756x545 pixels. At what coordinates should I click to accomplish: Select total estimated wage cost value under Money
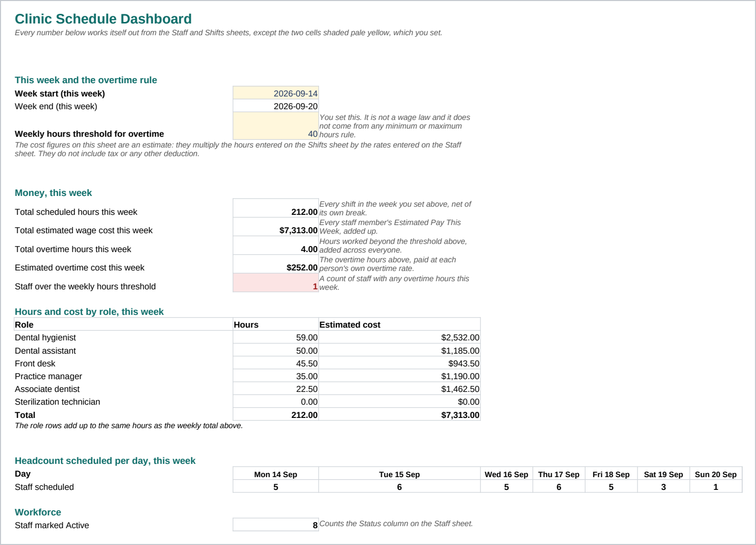click(276, 227)
